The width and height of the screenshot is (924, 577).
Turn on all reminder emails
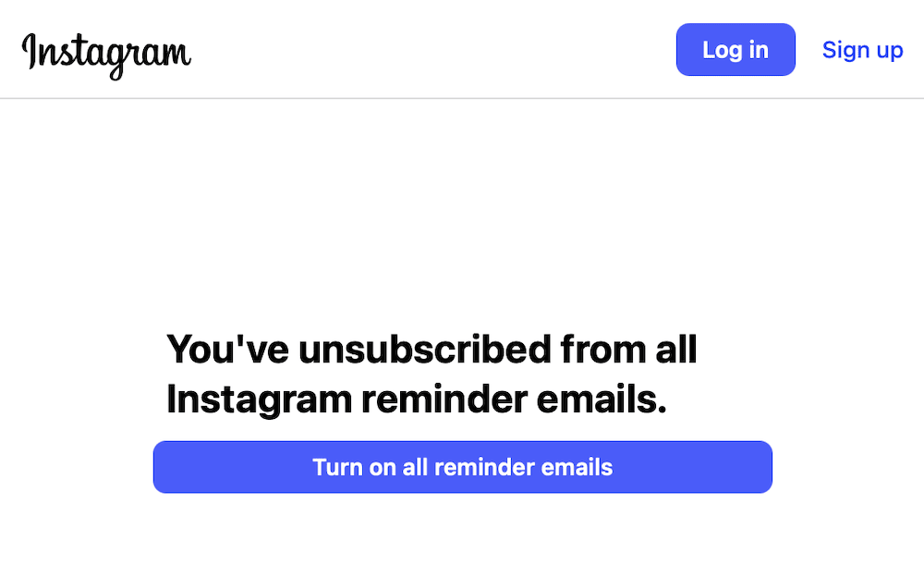(x=462, y=467)
